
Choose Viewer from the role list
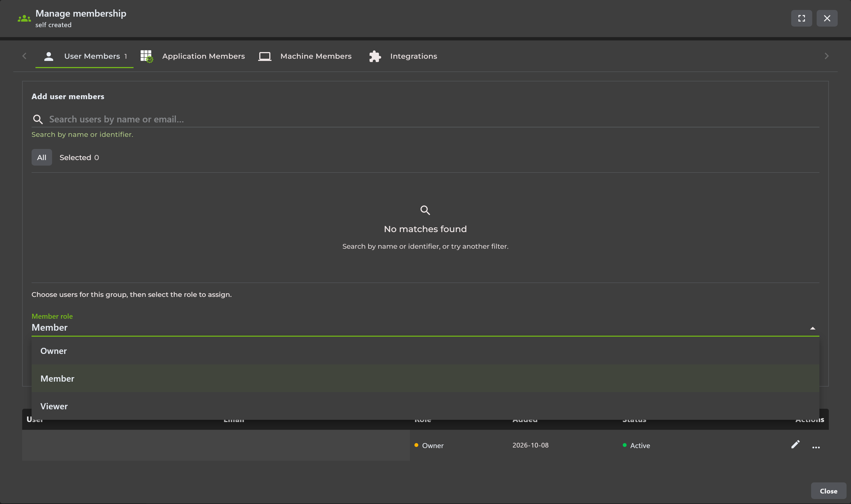(x=425, y=406)
